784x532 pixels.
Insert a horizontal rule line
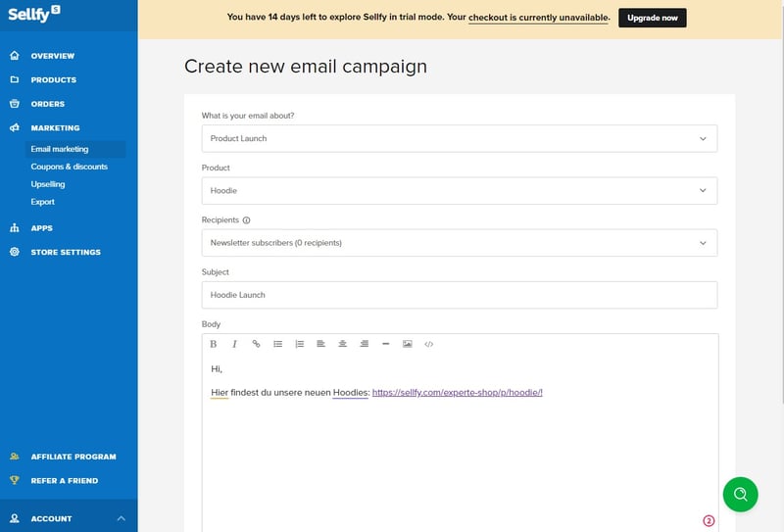[386, 344]
